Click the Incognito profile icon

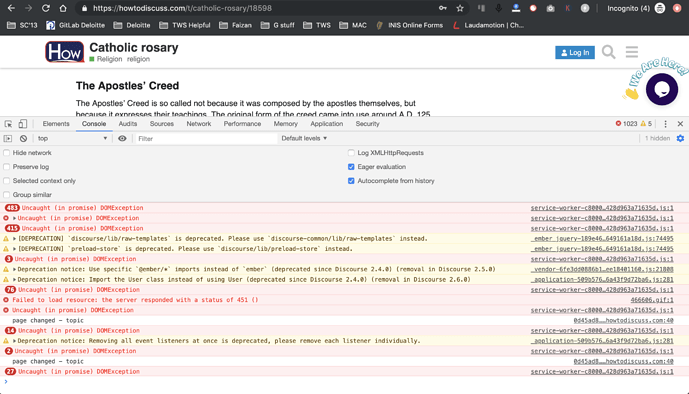click(660, 8)
